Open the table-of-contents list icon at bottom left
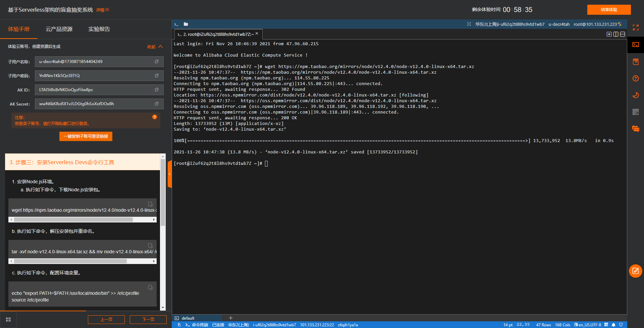644x328 pixels. click(x=8, y=320)
